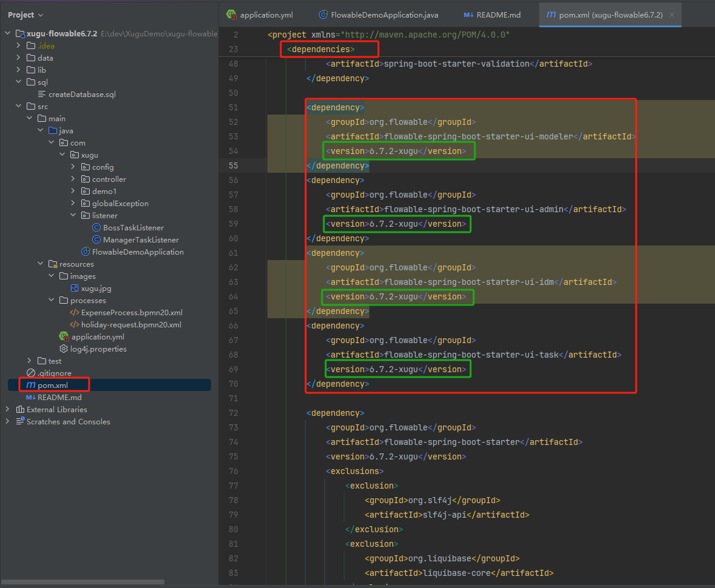Viewport: 715px width, 588px height.
Task: Open the .gitignore file
Action: pyautogui.click(x=54, y=373)
